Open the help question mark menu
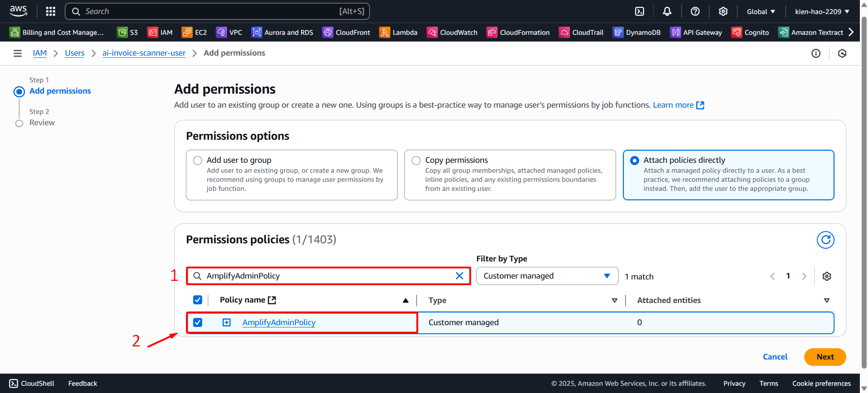Viewport: 868px width, 393px height. pyautogui.click(x=695, y=11)
